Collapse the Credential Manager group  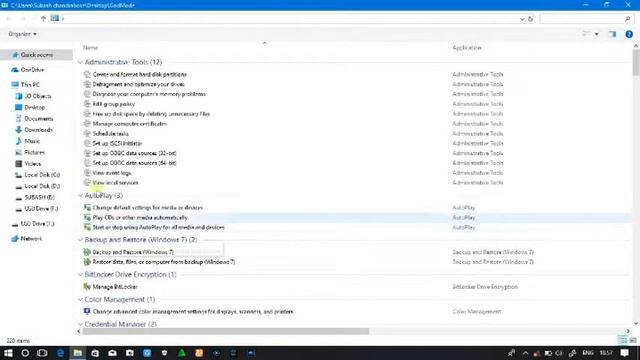coord(80,324)
